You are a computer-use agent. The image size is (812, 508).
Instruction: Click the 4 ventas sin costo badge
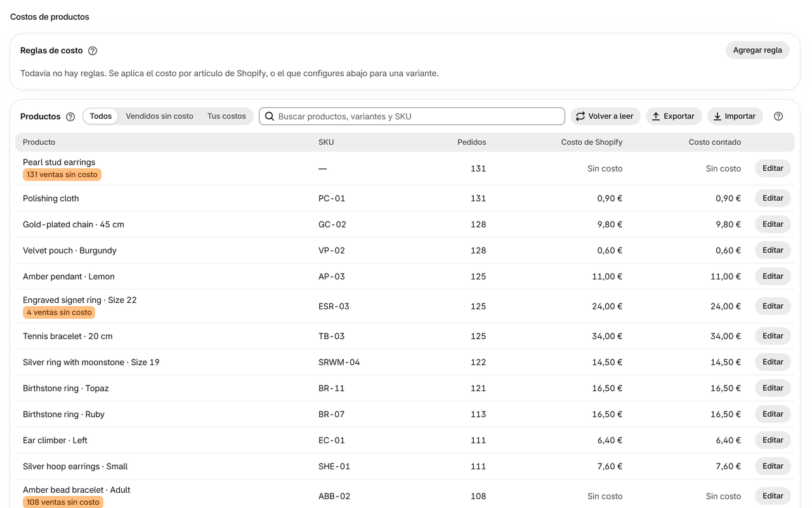coord(59,312)
